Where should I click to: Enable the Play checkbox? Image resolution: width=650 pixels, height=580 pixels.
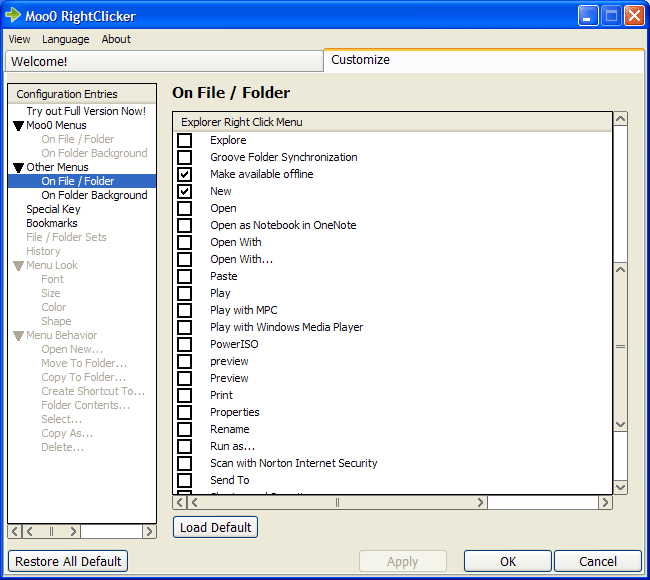click(x=184, y=293)
